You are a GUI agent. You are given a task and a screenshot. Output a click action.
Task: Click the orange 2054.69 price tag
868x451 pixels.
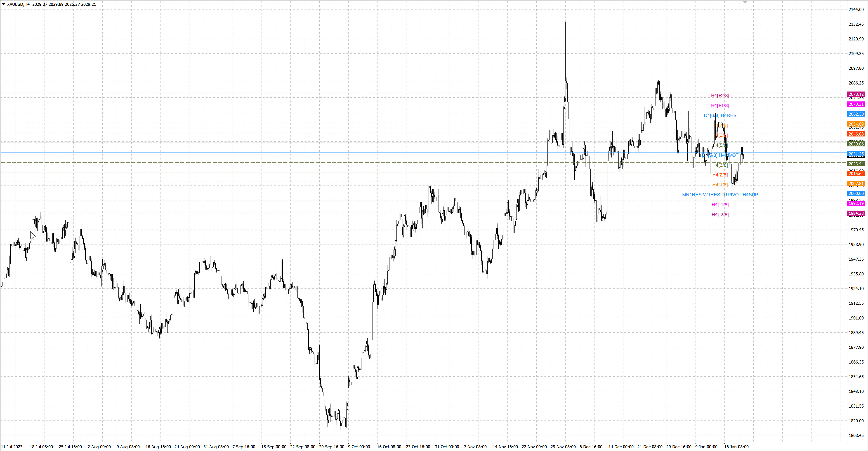[856, 124]
